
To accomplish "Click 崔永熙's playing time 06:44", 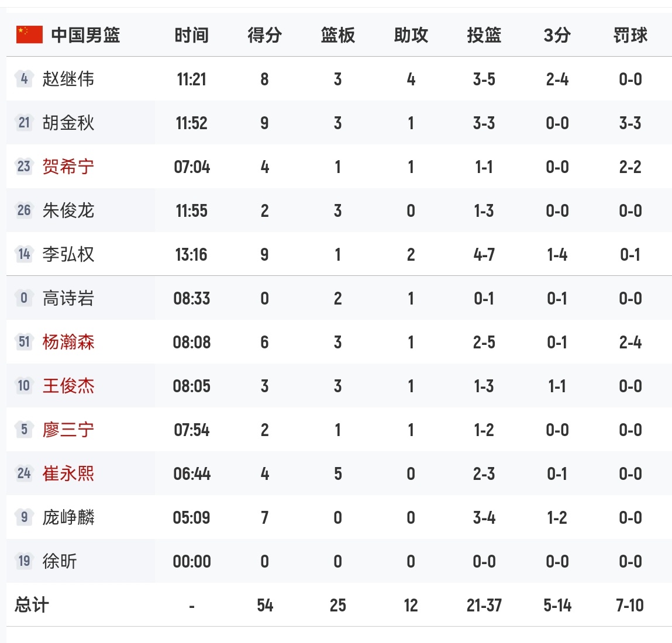I will click(192, 474).
